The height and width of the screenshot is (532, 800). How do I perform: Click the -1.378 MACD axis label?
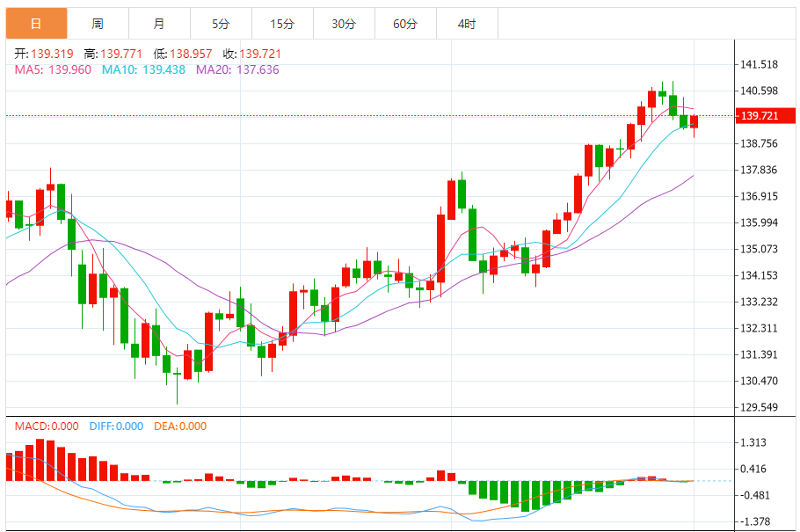tap(754, 521)
